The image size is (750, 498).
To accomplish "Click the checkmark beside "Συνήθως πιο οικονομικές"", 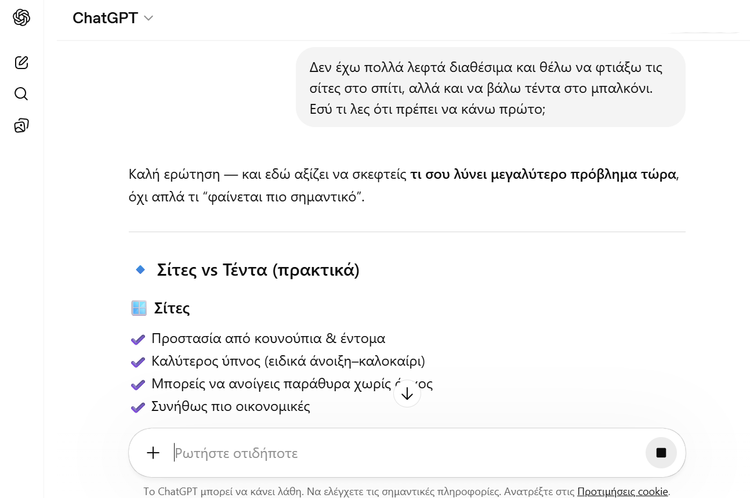I will point(138,407).
